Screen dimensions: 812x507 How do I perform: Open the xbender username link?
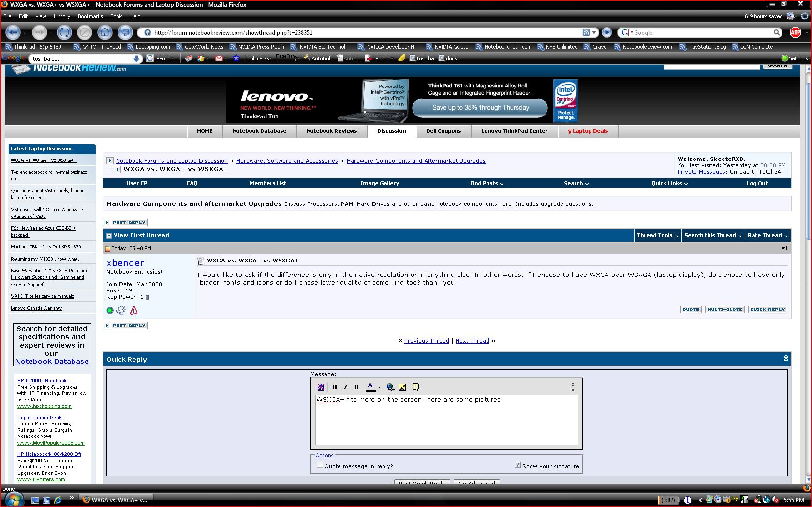(125, 263)
